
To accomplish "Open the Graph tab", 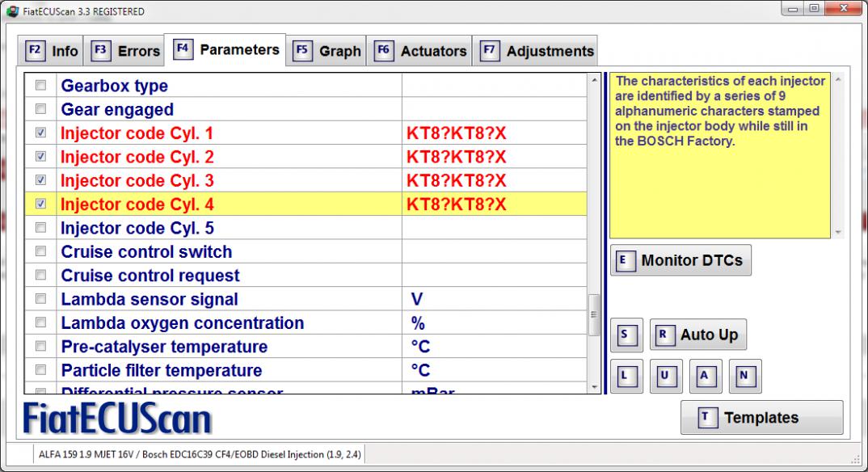I will pos(326,51).
